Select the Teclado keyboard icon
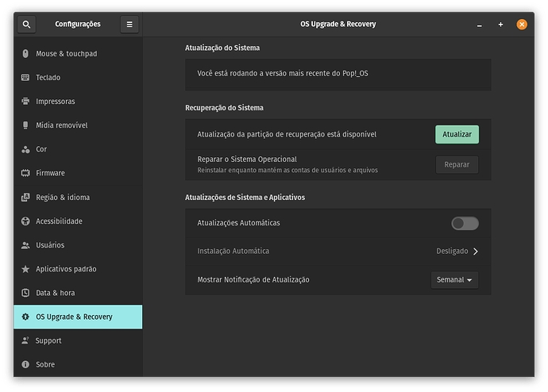Screen dimensions: 548x392 [x=25, y=78]
